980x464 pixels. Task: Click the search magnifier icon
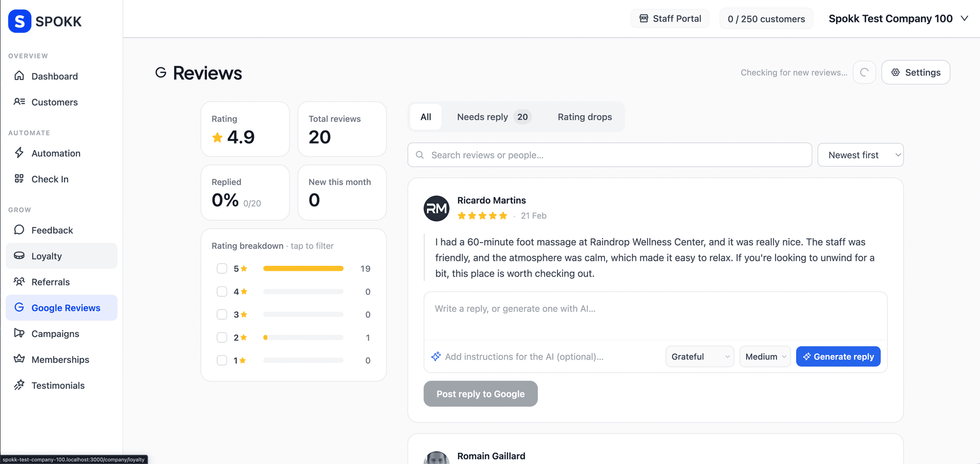click(x=420, y=155)
